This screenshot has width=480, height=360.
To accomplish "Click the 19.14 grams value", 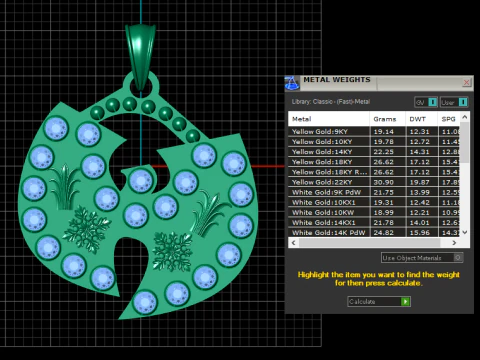I will coord(384,132).
